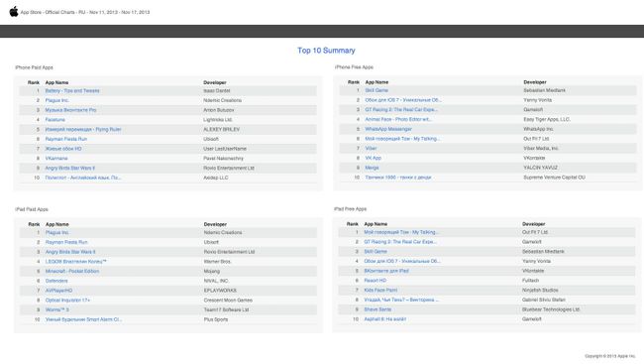Open the WhatsApp Messenger link
The image size is (644, 364).
tap(388, 129)
